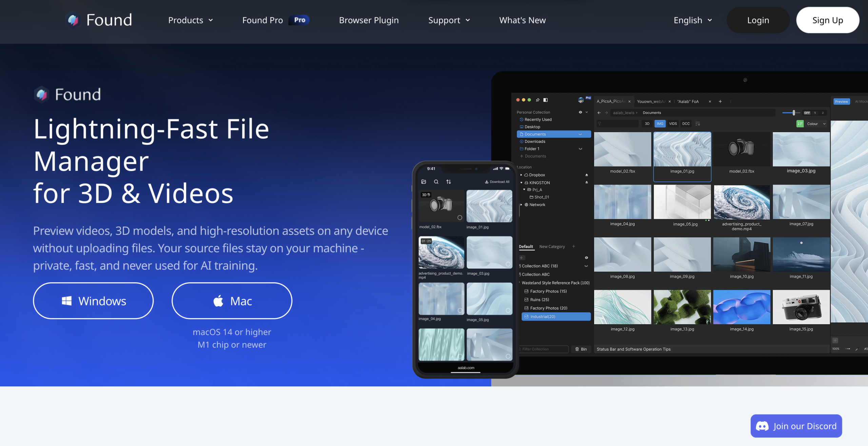The image size is (868, 446).
Task: Collapse the KINGSTON tree arrow
Action: click(x=521, y=182)
